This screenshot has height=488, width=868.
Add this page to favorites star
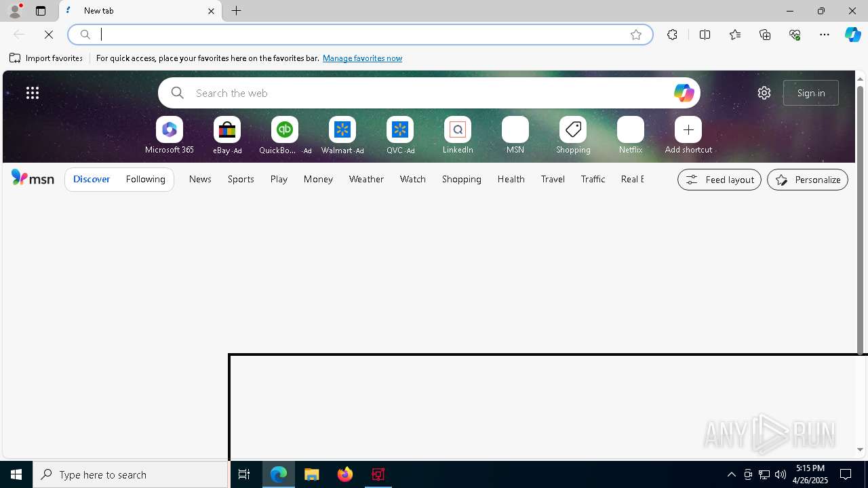636,35
